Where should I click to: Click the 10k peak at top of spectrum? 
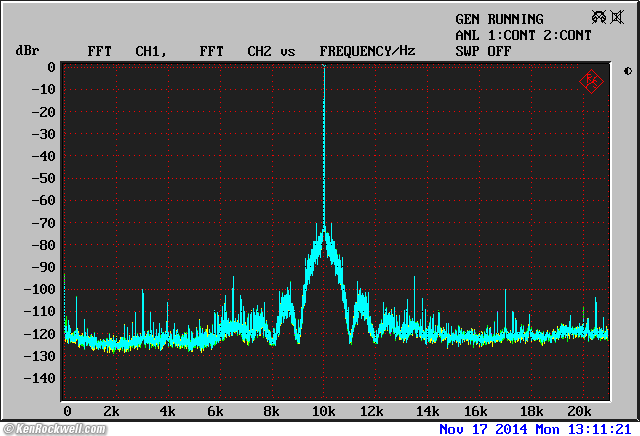(x=324, y=68)
